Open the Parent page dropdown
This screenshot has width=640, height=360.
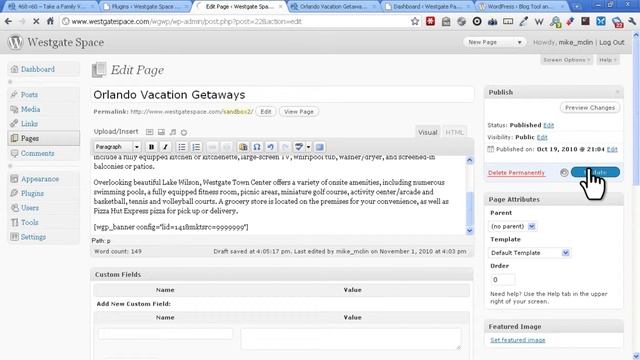[513, 226]
